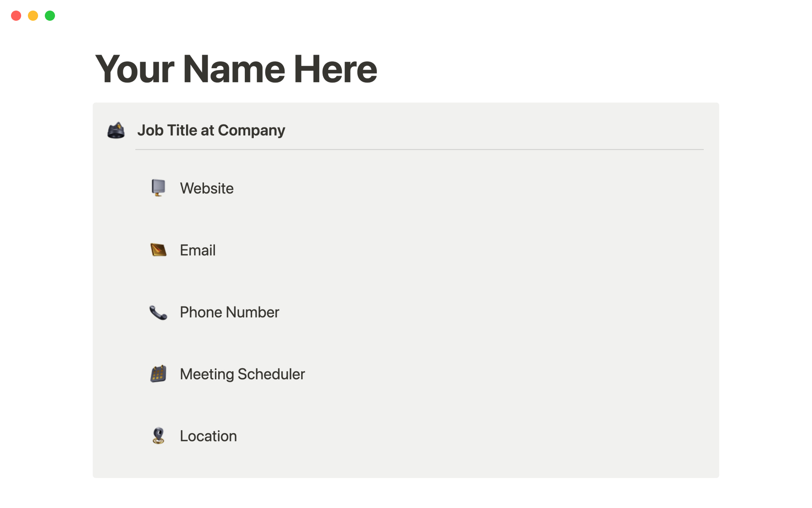Open the Website link text

[x=207, y=188]
